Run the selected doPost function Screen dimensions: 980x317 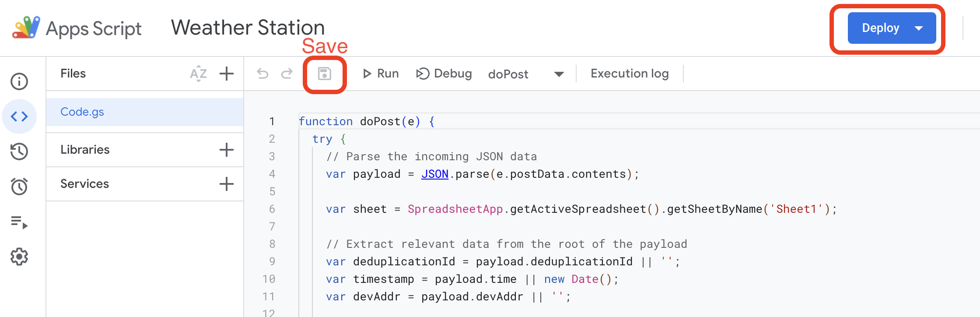[381, 74]
